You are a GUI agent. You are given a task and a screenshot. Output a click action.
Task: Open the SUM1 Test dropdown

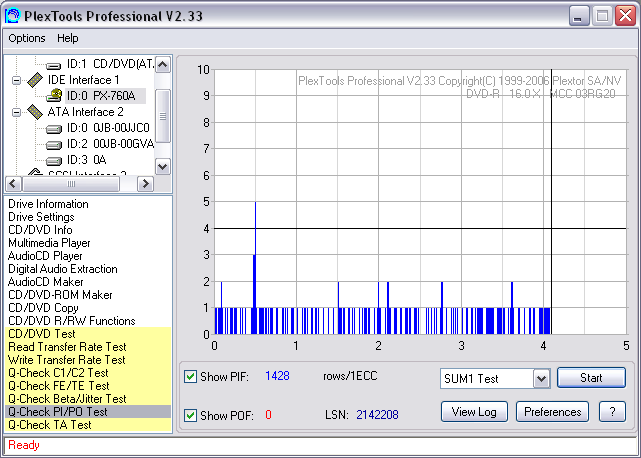(541, 379)
